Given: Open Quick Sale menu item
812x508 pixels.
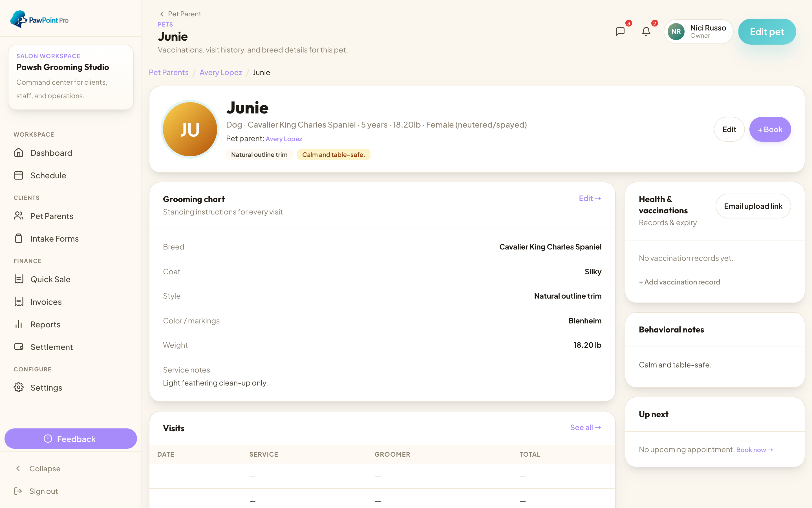Looking at the screenshot, I should click(71, 279).
